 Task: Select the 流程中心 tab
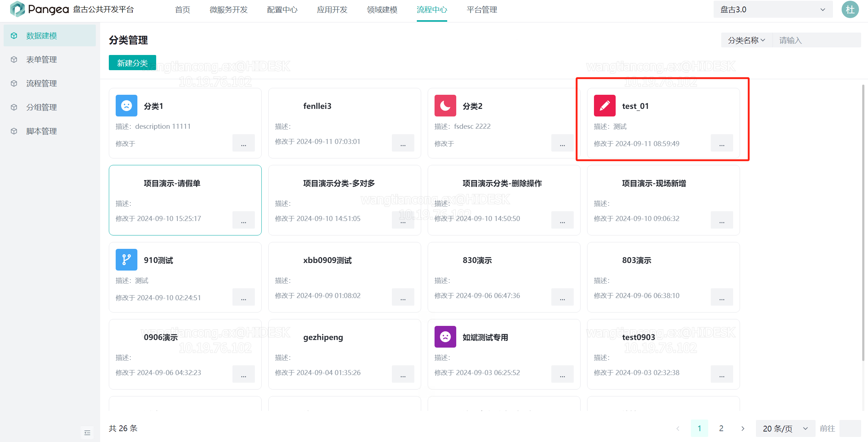(432, 10)
